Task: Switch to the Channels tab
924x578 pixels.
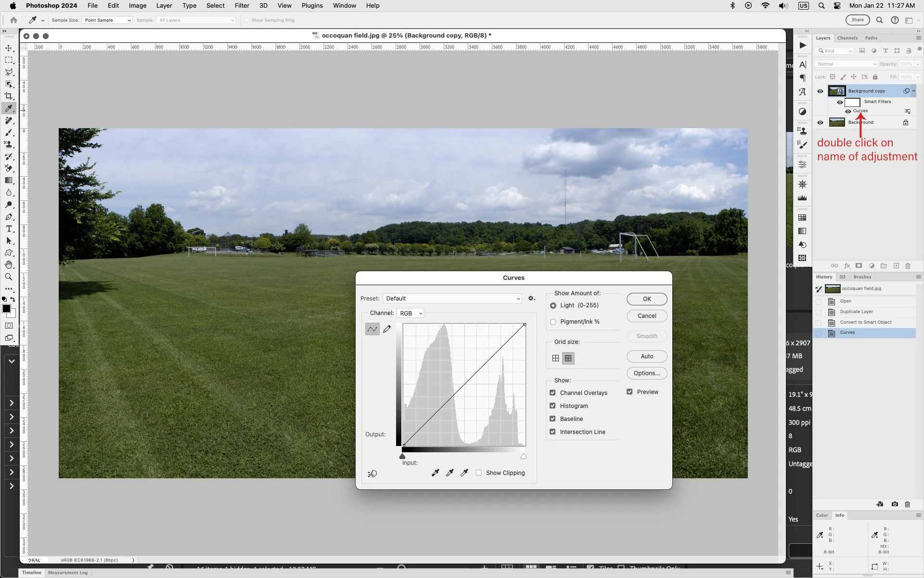Action: pyautogui.click(x=847, y=38)
